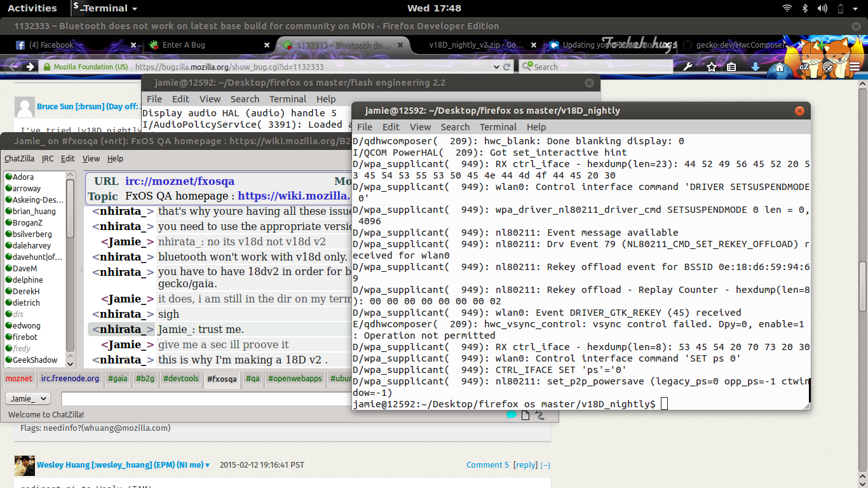The height and width of the screenshot is (488, 868).
Task: Open the Jamie_ nickname dropdown in ChatZilla
Action: click(x=28, y=398)
